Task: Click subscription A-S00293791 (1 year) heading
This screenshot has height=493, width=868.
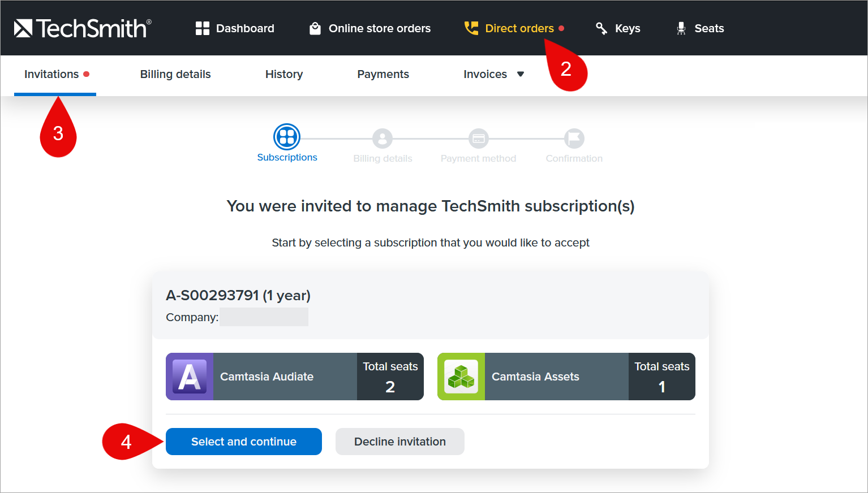Action: [x=238, y=296]
